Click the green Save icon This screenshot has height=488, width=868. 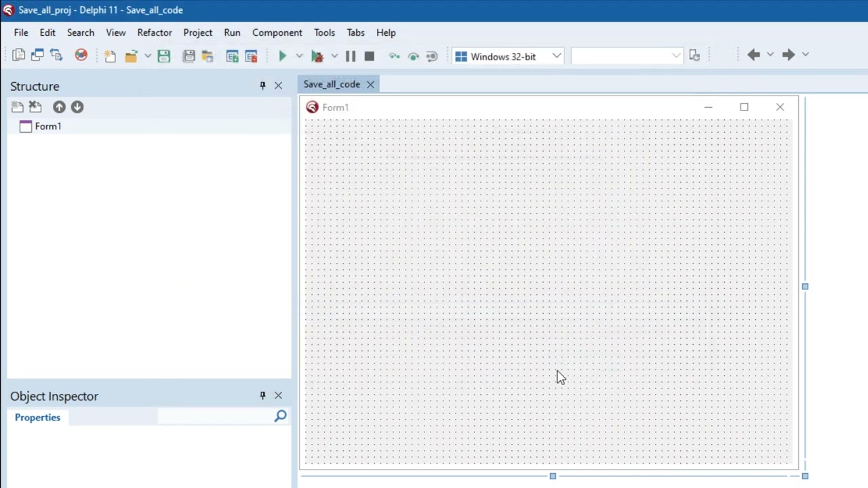(164, 56)
